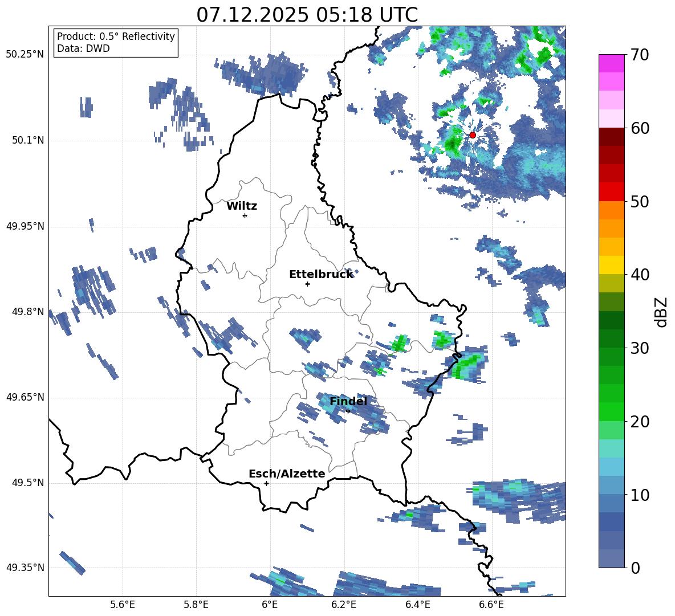Click the 6.4°E longitude label
This screenshot has height=616, width=675.
pos(417,605)
